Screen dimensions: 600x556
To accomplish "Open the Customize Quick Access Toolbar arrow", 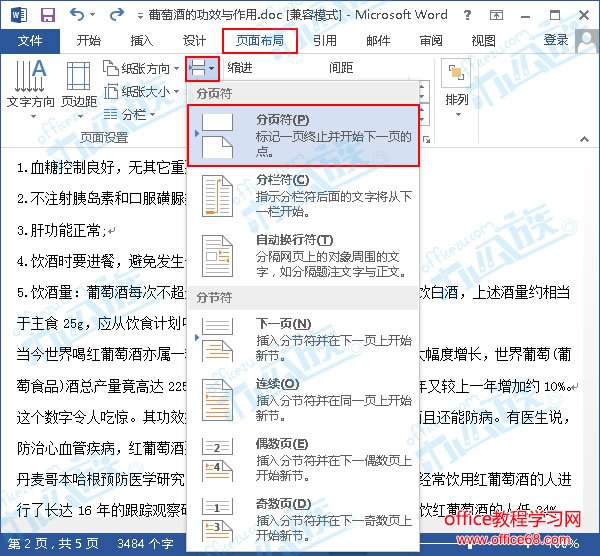I will click(140, 16).
